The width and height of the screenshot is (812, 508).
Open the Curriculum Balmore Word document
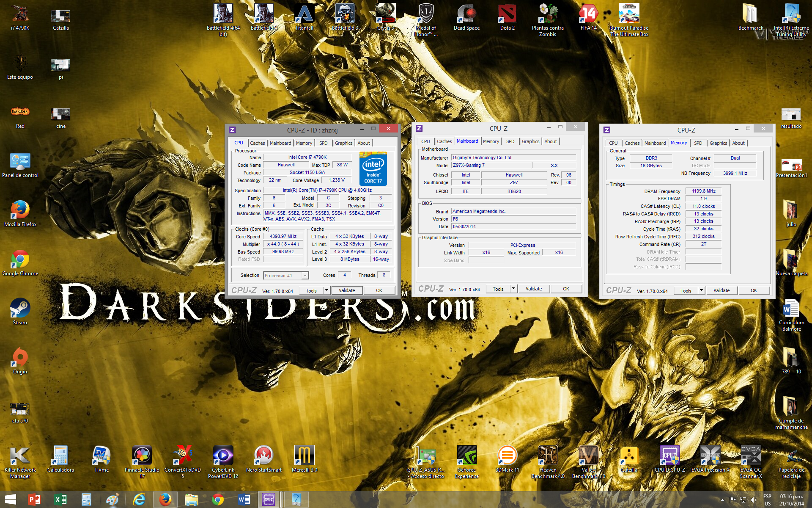pos(791,315)
